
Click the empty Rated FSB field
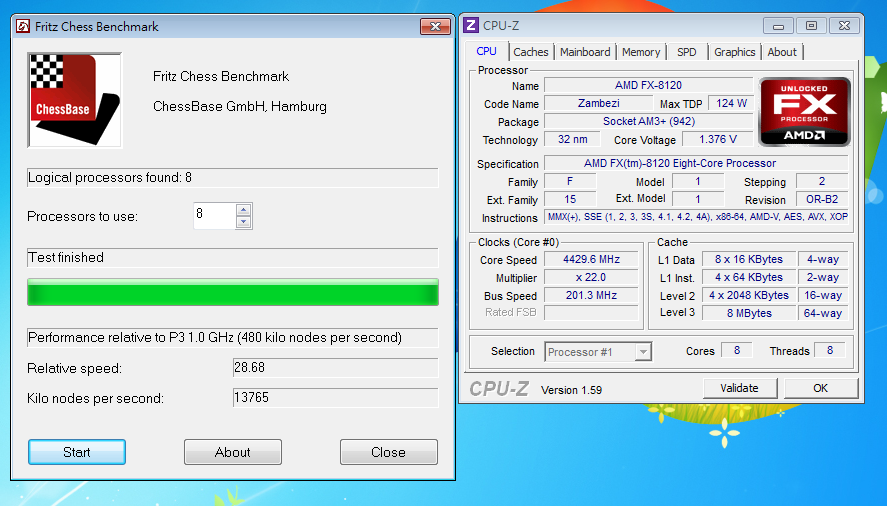pos(591,312)
